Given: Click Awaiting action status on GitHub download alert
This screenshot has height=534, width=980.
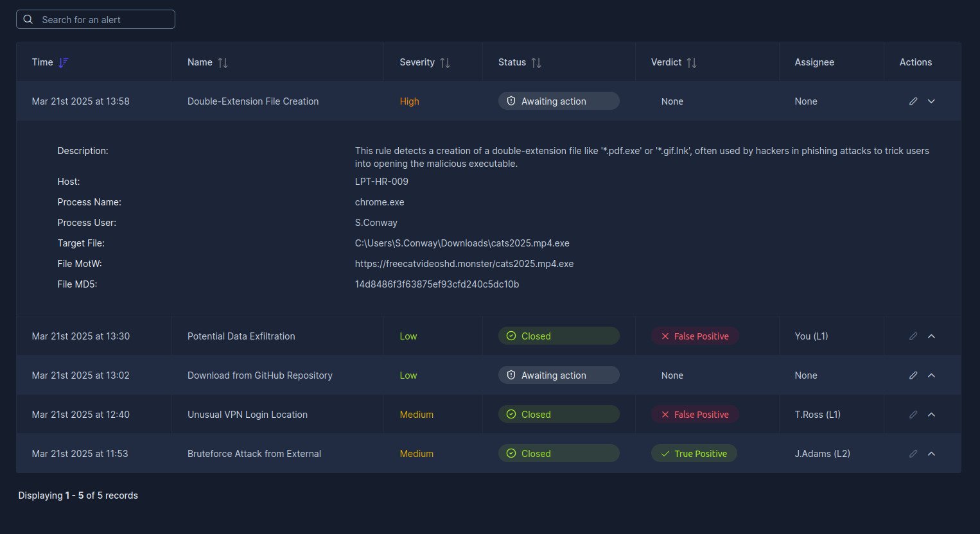Looking at the screenshot, I should click(558, 375).
